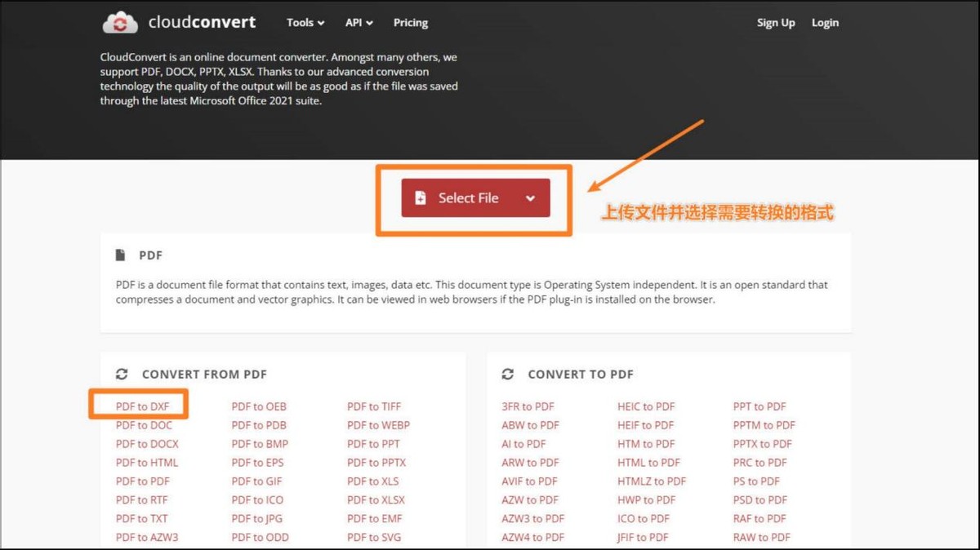Click the Select File button

click(467, 197)
